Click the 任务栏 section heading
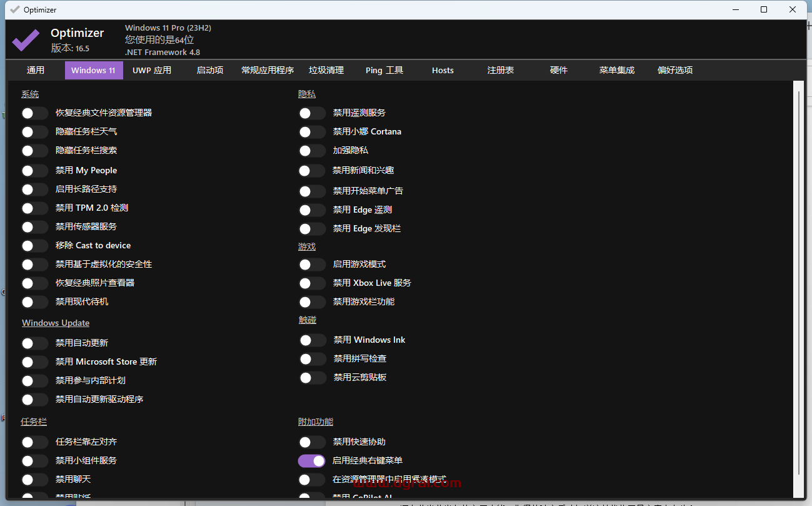Screen dimensions: 812x506 tap(34, 422)
